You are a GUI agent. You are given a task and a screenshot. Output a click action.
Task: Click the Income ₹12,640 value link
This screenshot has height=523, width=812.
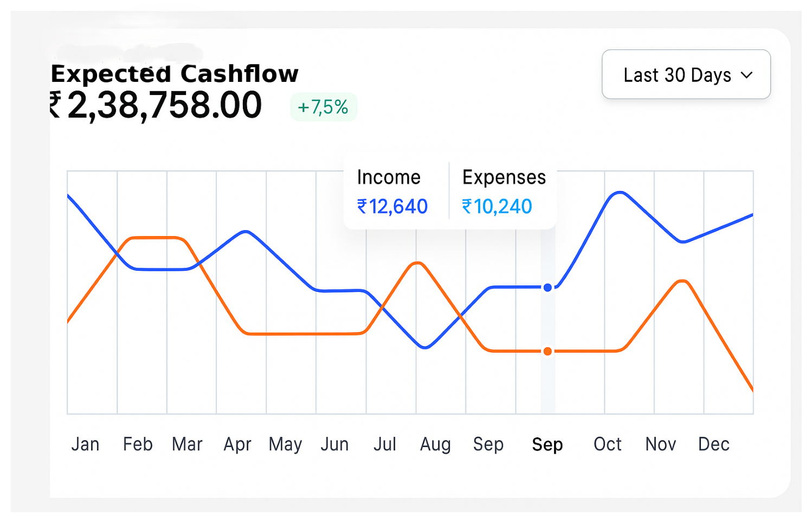point(392,207)
